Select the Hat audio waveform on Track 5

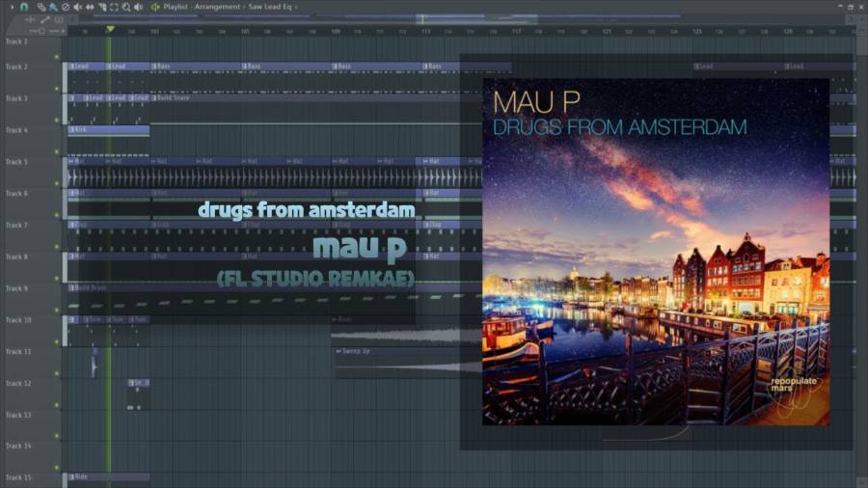coord(274,177)
